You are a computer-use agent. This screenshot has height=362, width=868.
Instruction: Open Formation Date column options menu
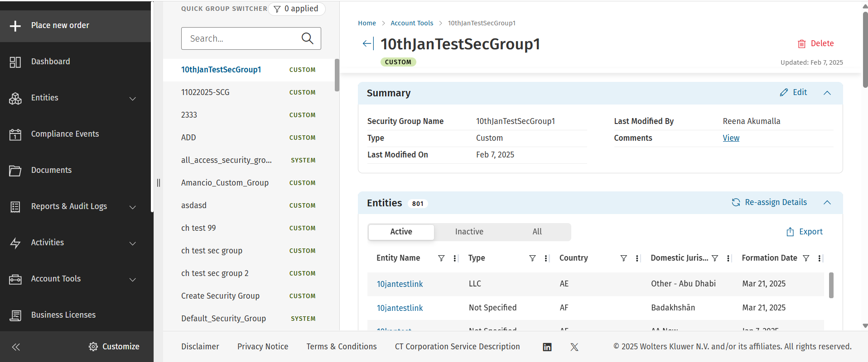point(820,258)
